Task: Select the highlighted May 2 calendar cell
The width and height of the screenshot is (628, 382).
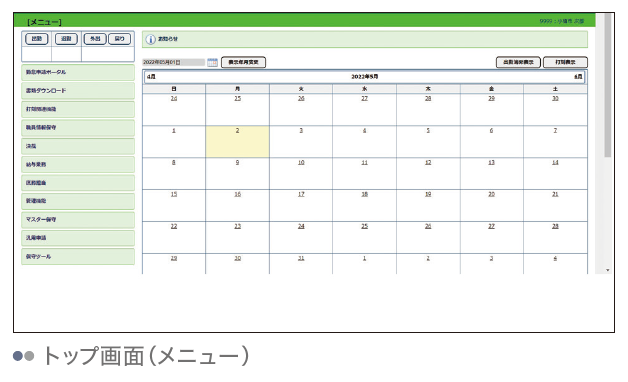Action: [x=238, y=142]
